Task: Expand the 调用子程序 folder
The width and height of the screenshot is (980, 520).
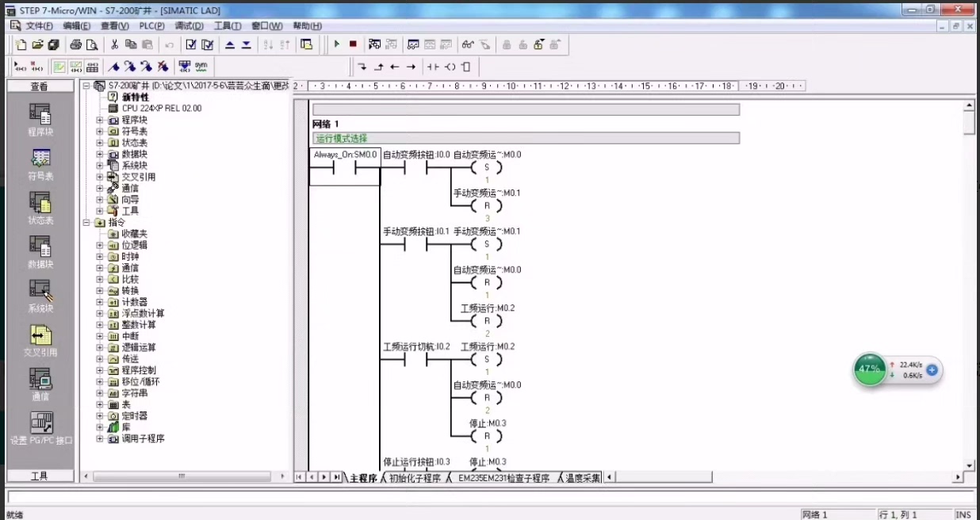Action: (100, 438)
